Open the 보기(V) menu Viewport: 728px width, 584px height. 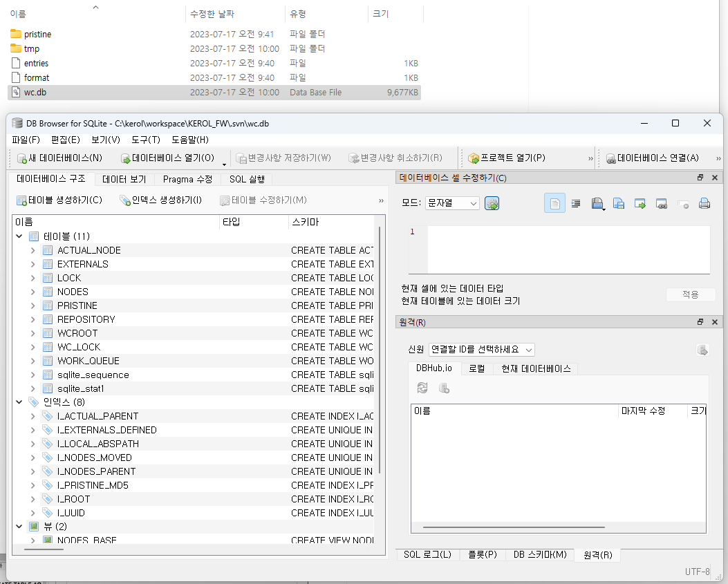pyautogui.click(x=106, y=140)
